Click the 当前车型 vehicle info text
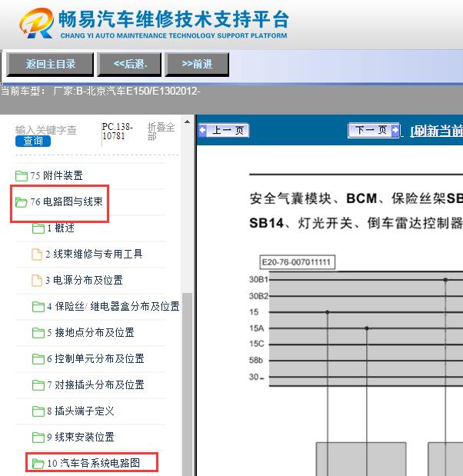463x476 pixels. (100, 91)
